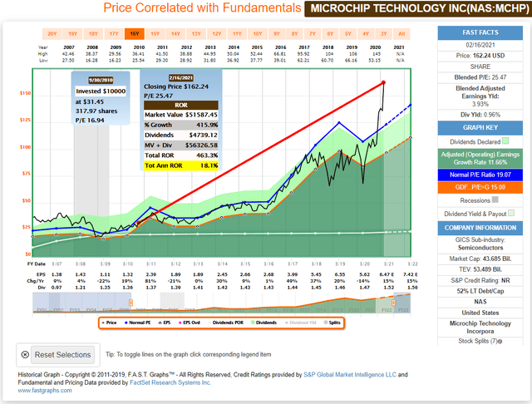
Task: Click the 52% LT Debt/Cap entry
Action: coord(480,291)
